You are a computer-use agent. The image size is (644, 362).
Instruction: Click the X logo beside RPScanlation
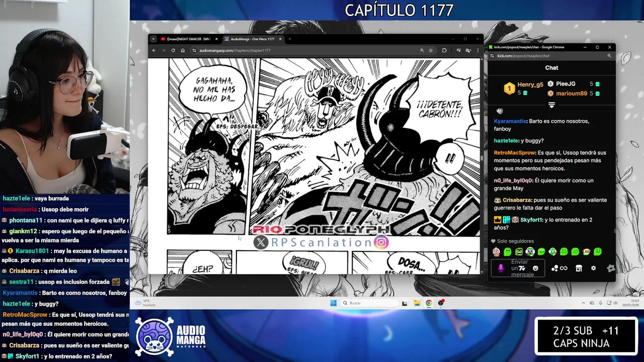pos(261,242)
